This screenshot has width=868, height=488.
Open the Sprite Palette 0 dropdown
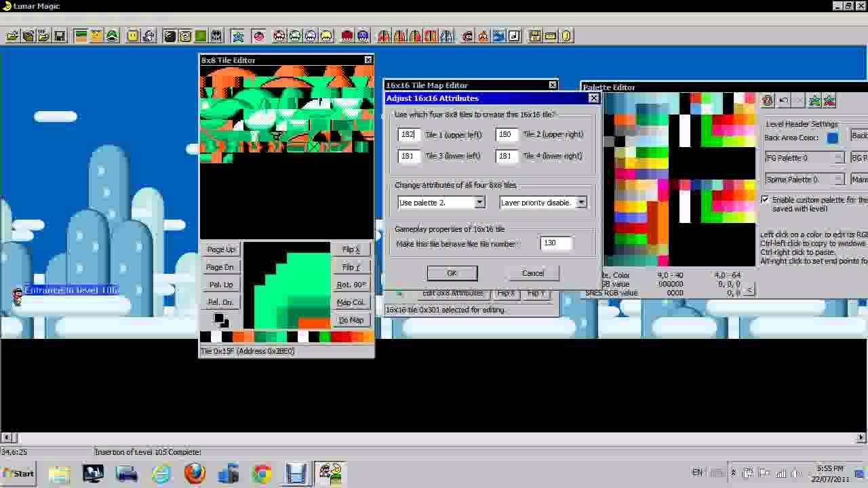839,180
